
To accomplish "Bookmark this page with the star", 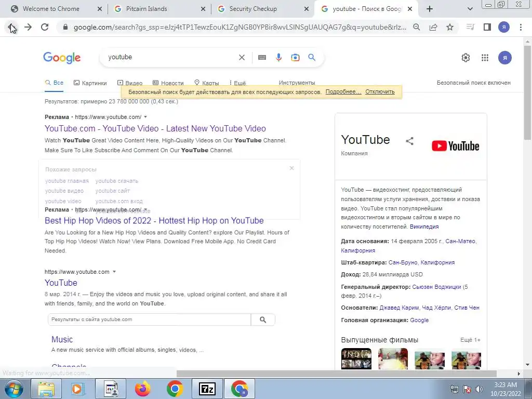I will pos(450,27).
